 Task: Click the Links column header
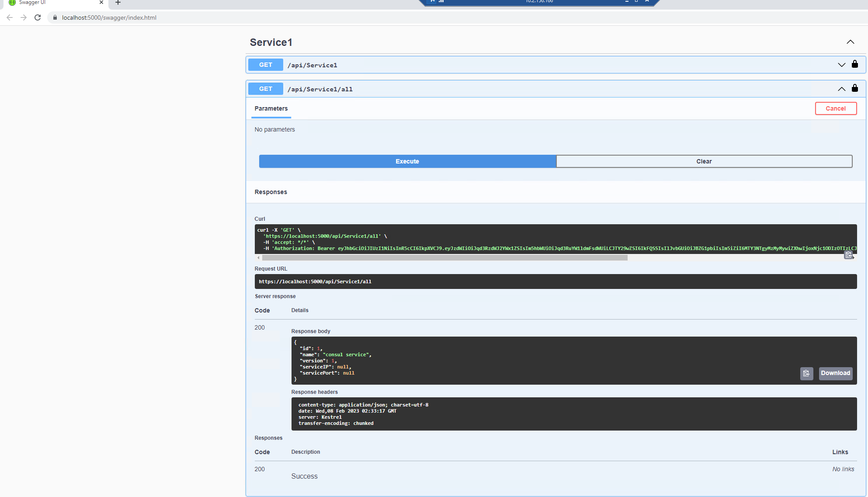840,452
